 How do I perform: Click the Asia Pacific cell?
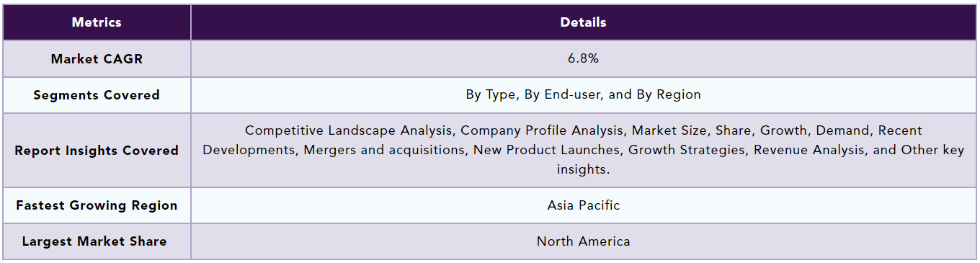coord(583,205)
